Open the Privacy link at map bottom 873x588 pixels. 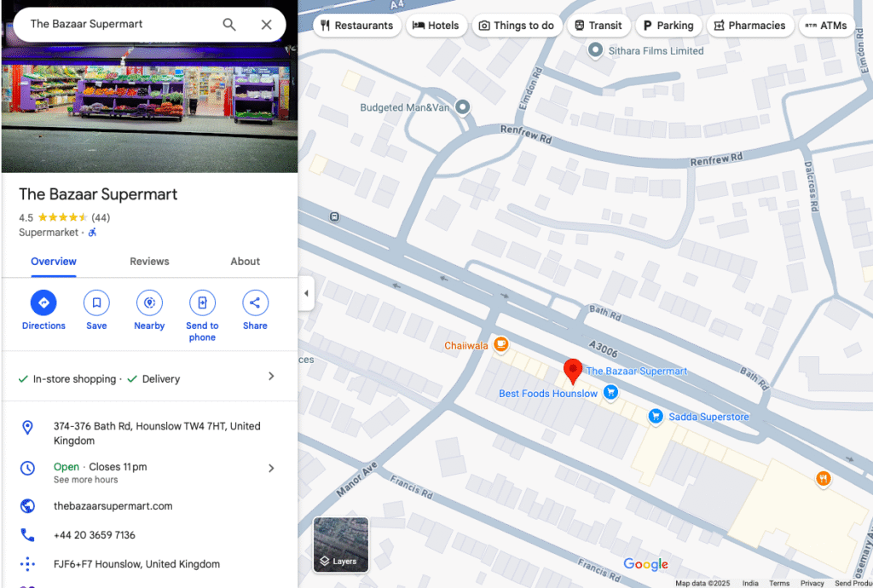pyautogui.click(x=812, y=583)
